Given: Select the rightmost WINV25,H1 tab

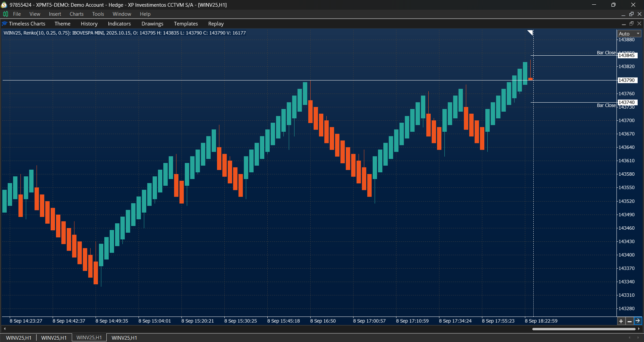Looking at the screenshot, I should [x=123, y=338].
